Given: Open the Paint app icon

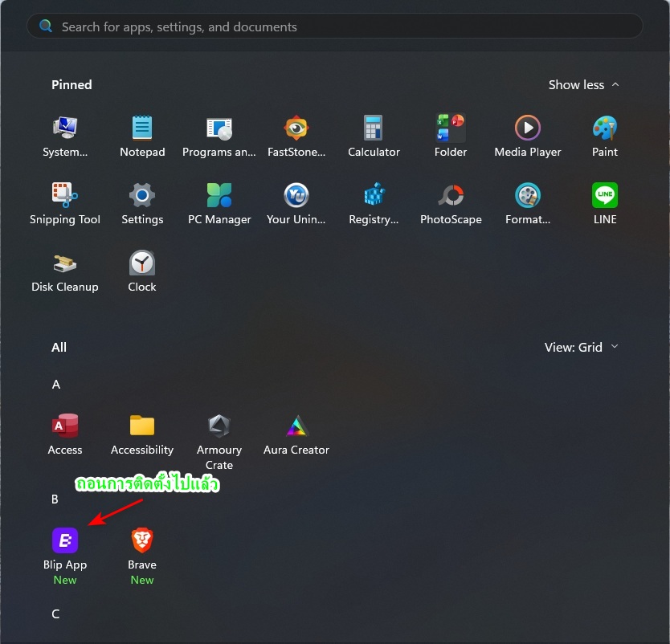Looking at the screenshot, I should [605, 128].
